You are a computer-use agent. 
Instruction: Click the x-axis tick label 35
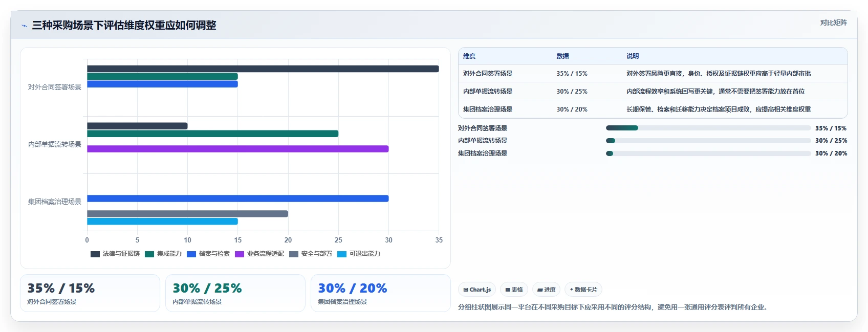(x=439, y=240)
